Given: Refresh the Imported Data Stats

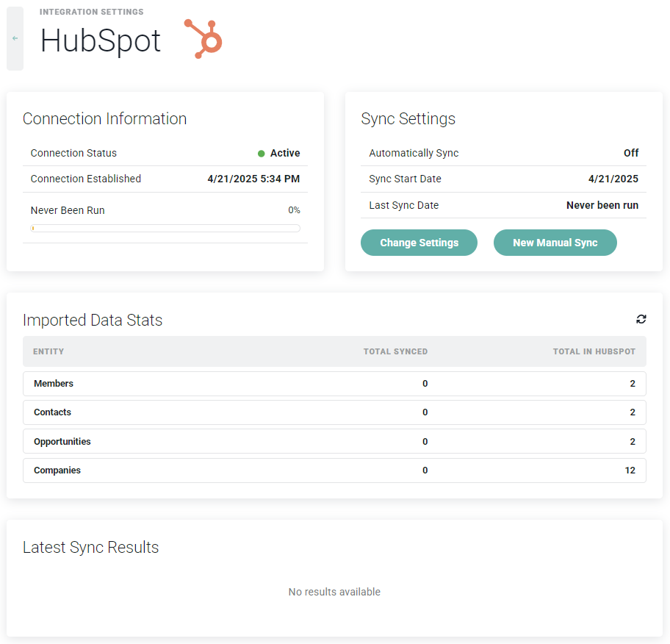Looking at the screenshot, I should tap(641, 319).
